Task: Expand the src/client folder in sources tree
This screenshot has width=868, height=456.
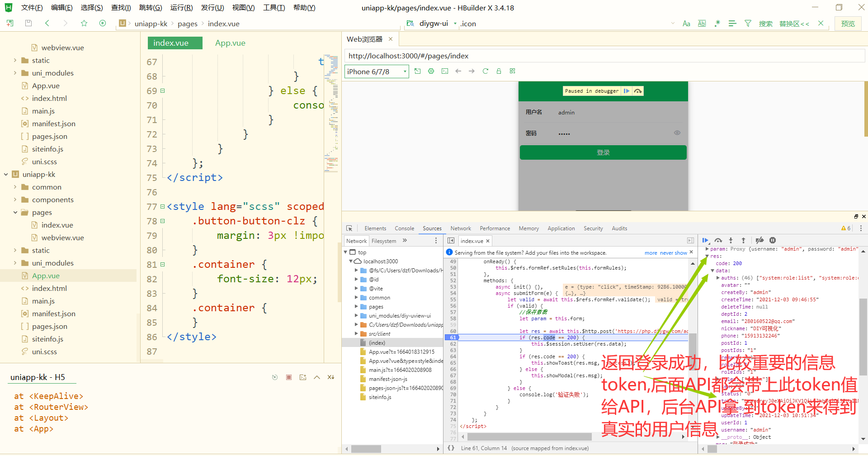Action: point(356,334)
